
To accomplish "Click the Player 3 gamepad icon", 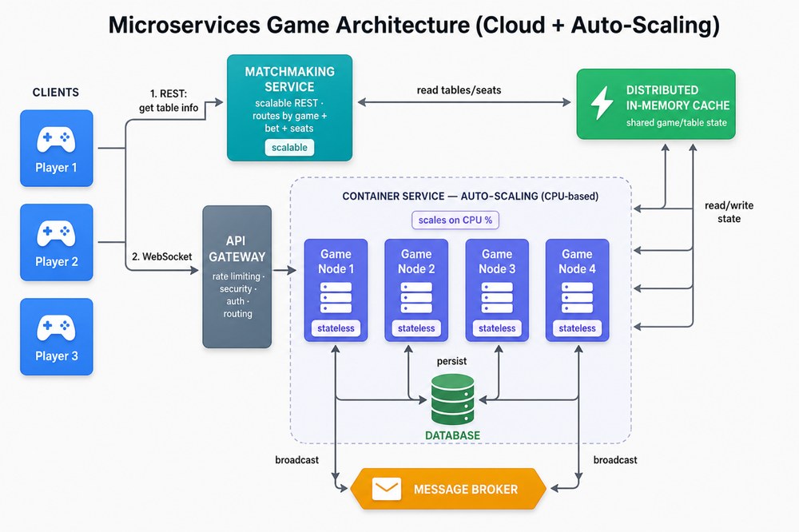I will pos(56,328).
